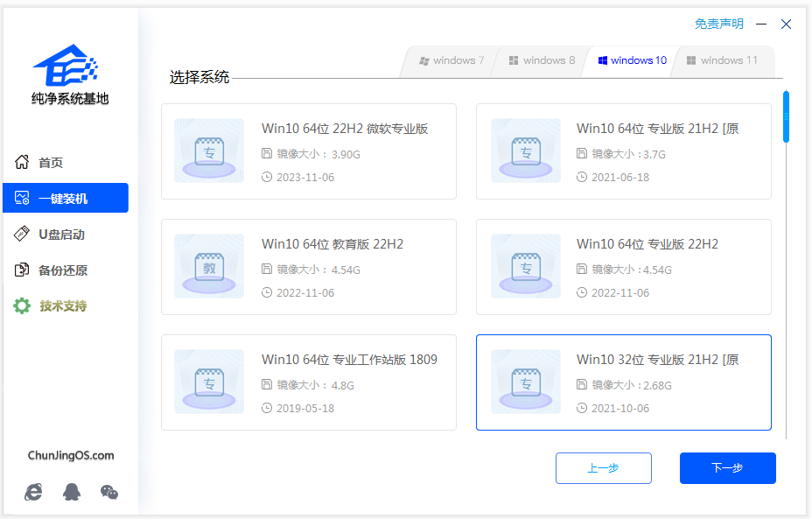Screen dimensions: 812x519
Task: Open 一键装机 in the sidebar
Action: 66,198
